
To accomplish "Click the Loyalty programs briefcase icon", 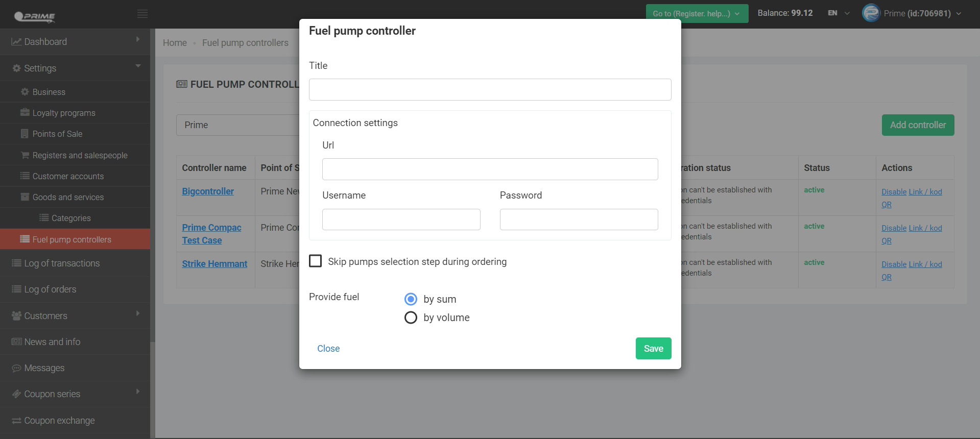I will 25,113.
